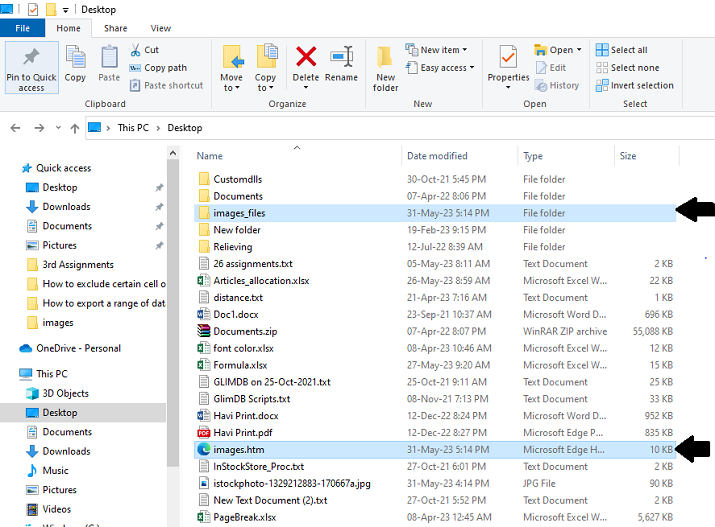
Task: Expand Properties dropdown arrow
Action: tap(508, 87)
